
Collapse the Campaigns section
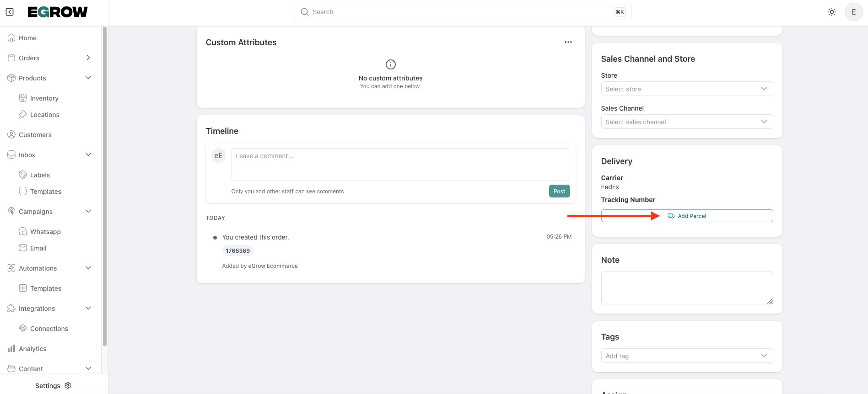click(88, 212)
